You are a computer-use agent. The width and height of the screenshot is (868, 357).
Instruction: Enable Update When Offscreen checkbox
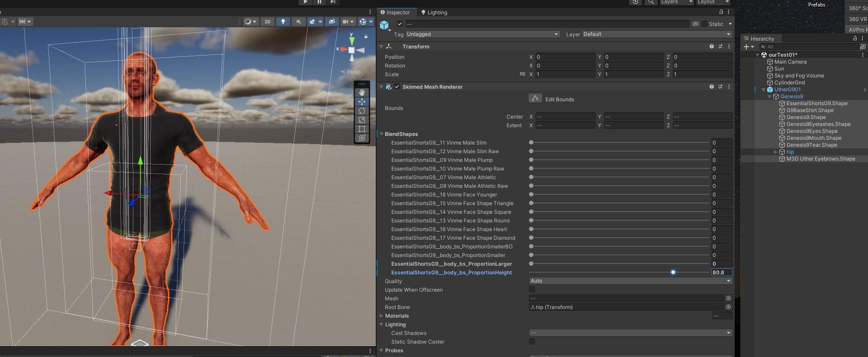[x=532, y=289]
